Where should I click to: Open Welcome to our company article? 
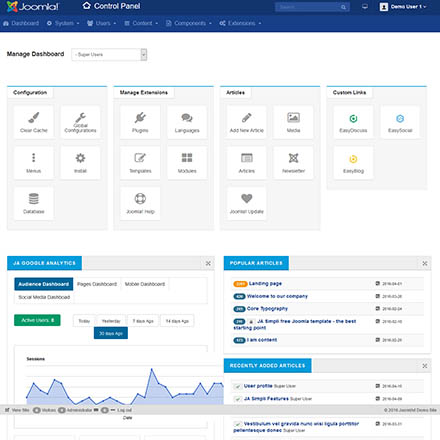point(277,296)
